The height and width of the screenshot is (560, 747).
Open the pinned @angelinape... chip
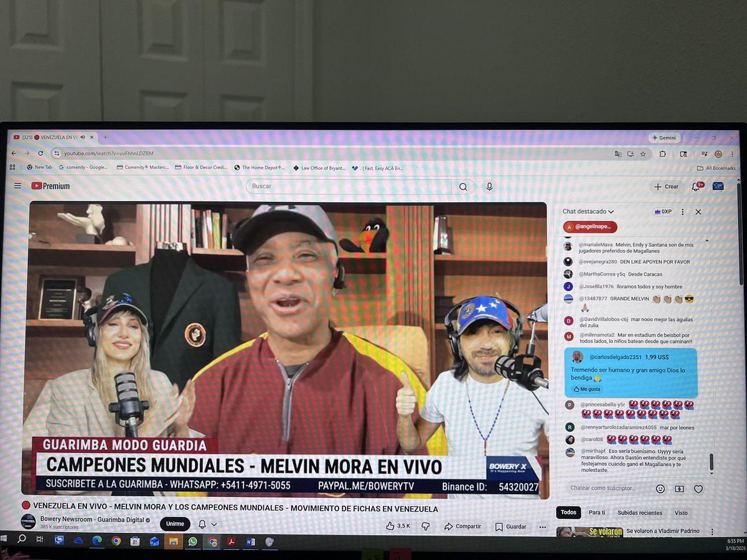point(590,227)
